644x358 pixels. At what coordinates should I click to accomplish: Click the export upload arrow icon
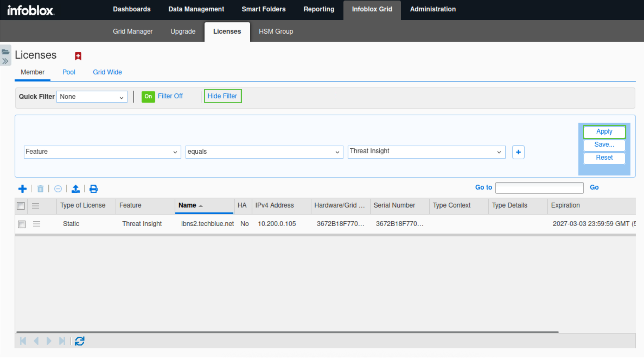75,189
